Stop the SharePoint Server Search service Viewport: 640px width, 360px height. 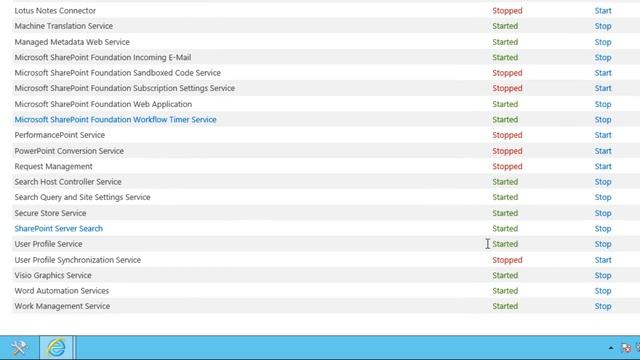click(603, 229)
